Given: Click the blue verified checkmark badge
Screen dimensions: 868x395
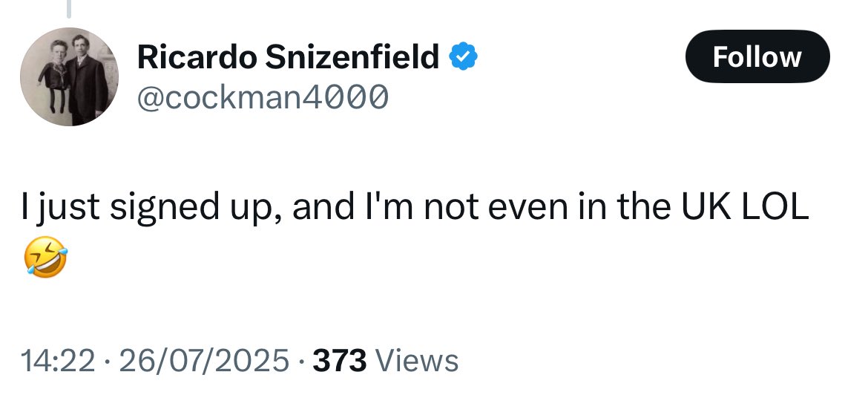Looking at the screenshot, I should [x=464, y=56].
